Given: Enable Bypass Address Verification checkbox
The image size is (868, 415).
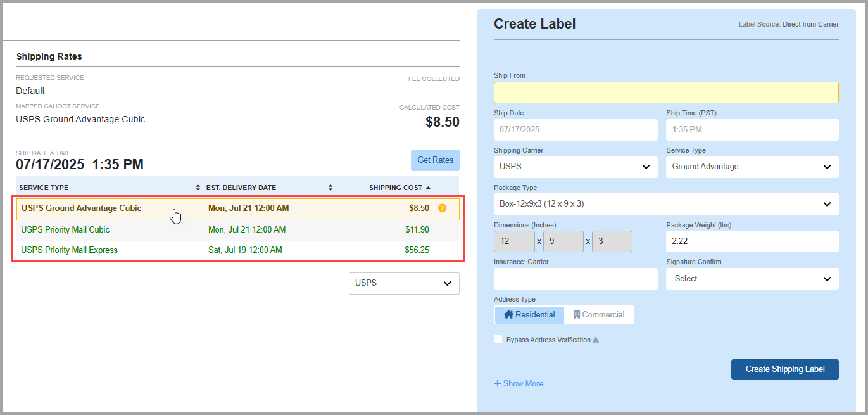Looking at the screenshot, I should 498,340.
